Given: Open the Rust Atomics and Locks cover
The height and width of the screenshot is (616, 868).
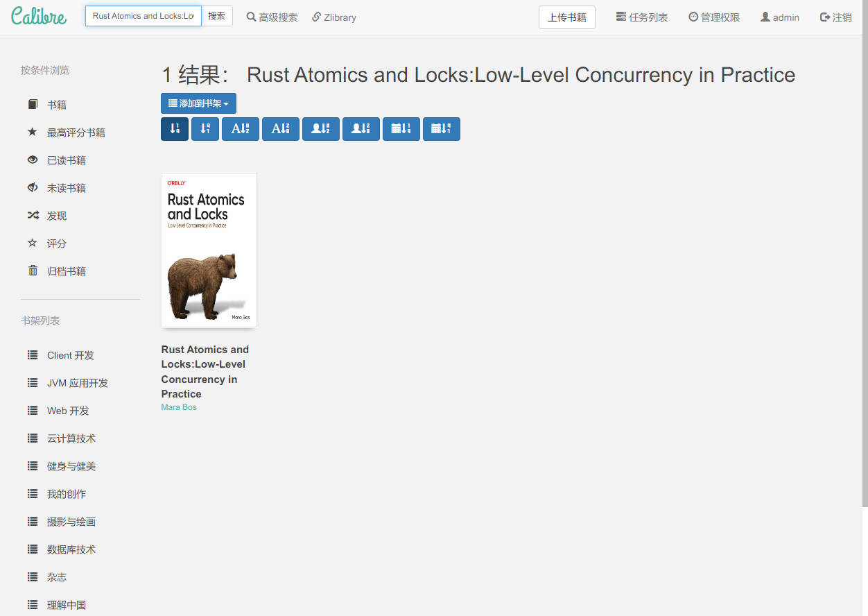Looking at the screenshot, I should point(209,250).
